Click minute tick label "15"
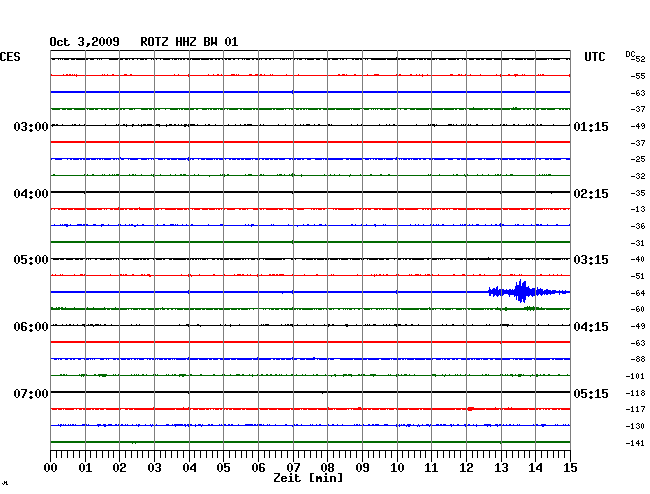Screen dimensions: 650x494 (570, 467)
